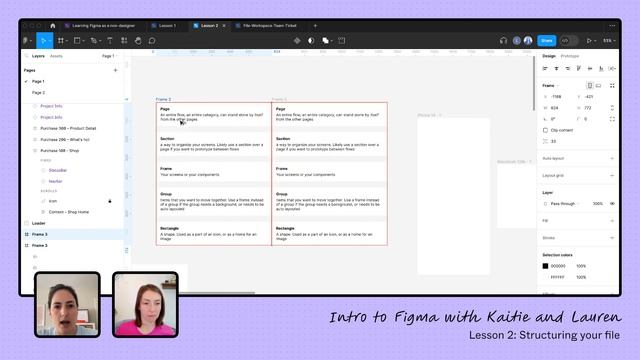The image size is (640, 360).
Task: Toggle the Clip content checkbox
Action: (x=545, y=130)
